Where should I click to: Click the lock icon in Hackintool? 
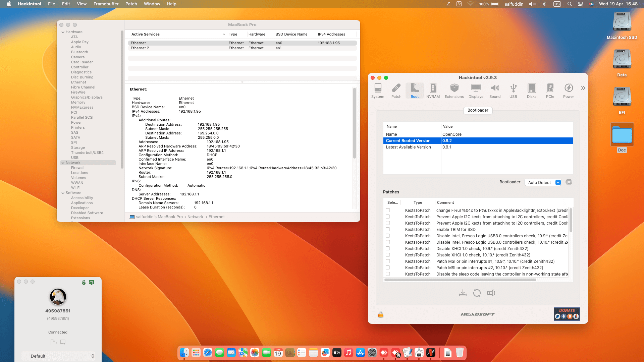point(380,314)
